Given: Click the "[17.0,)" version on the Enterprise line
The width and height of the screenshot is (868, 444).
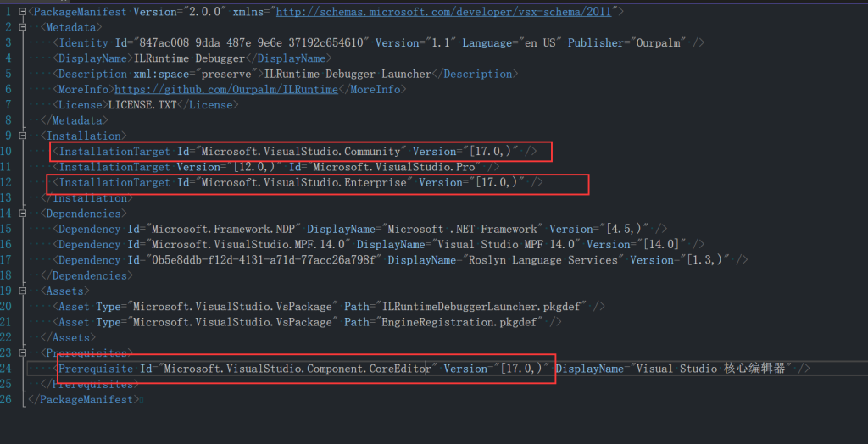Looking at the screenshot, I should [497, 182].
